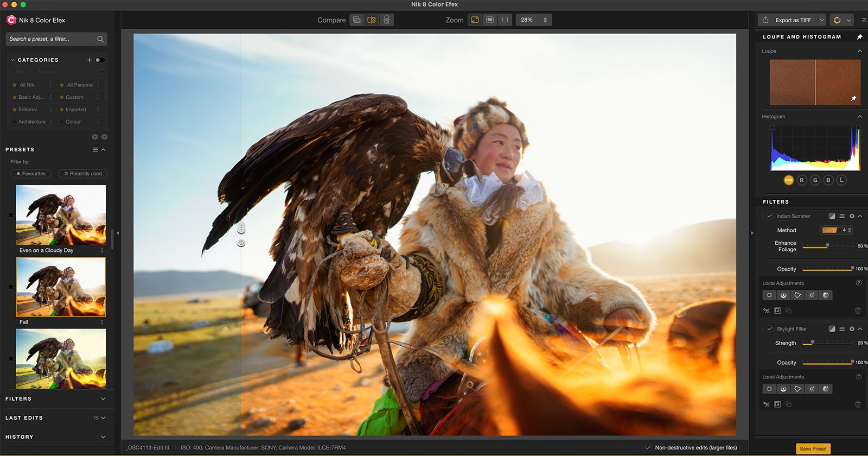Select the Even on a Cloudy Day preset
Viewport: 868px width, 456px height.
pos(61,215)
